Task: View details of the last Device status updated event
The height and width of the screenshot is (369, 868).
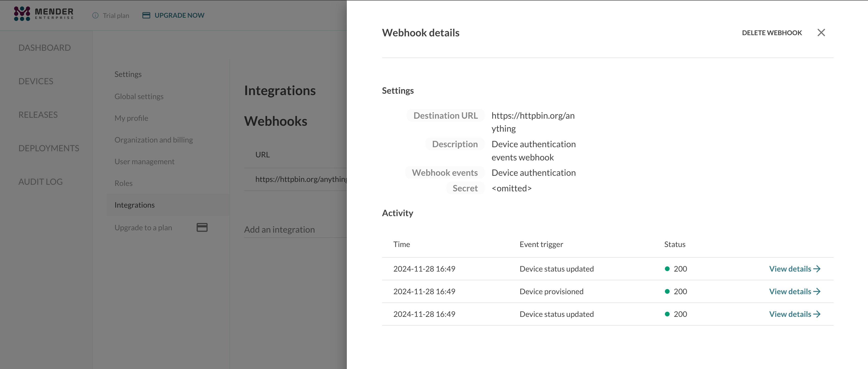Action: click(x=794, y=314)
